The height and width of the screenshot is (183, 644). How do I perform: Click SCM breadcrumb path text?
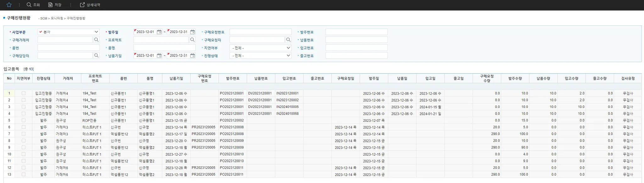[x=43, y=19]
